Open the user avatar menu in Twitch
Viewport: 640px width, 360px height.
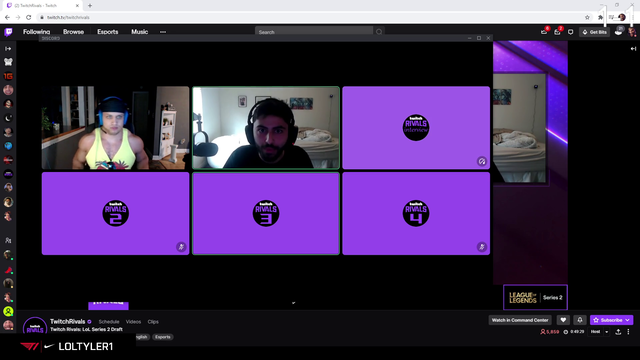[x=632, y=32]
